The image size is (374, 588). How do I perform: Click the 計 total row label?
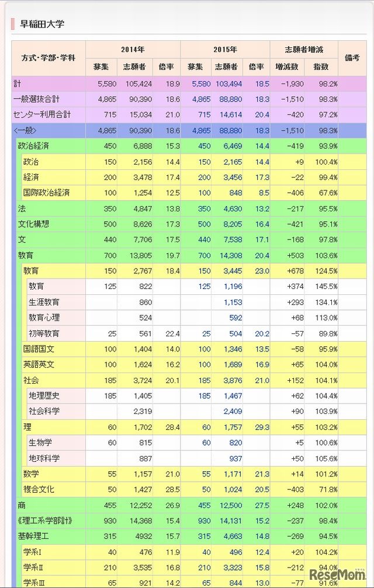18,83
